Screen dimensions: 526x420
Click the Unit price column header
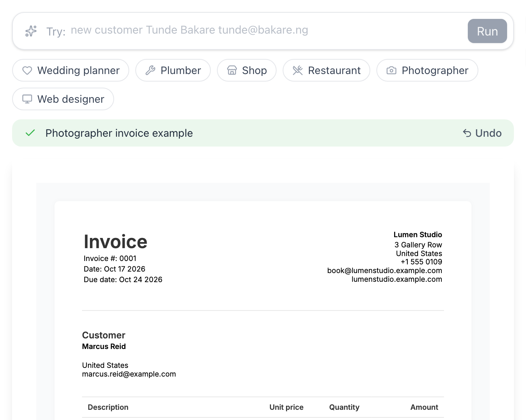tap(286, 408)
